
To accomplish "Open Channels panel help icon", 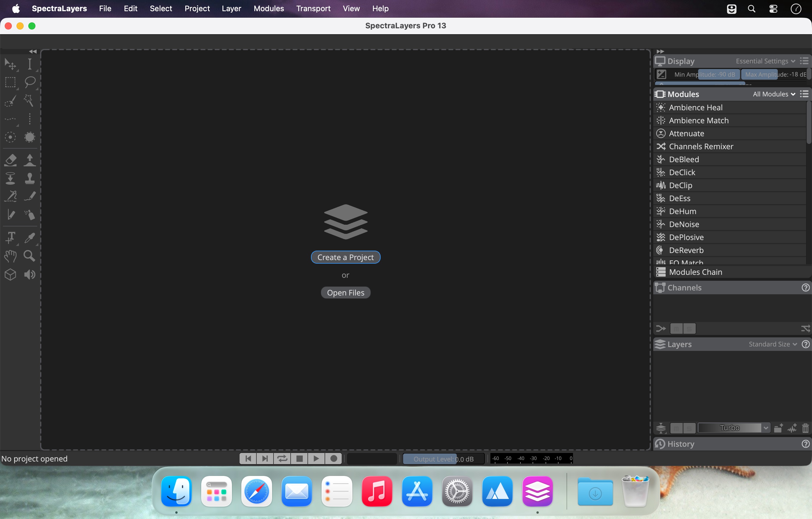I will click(x=806, y=288).
